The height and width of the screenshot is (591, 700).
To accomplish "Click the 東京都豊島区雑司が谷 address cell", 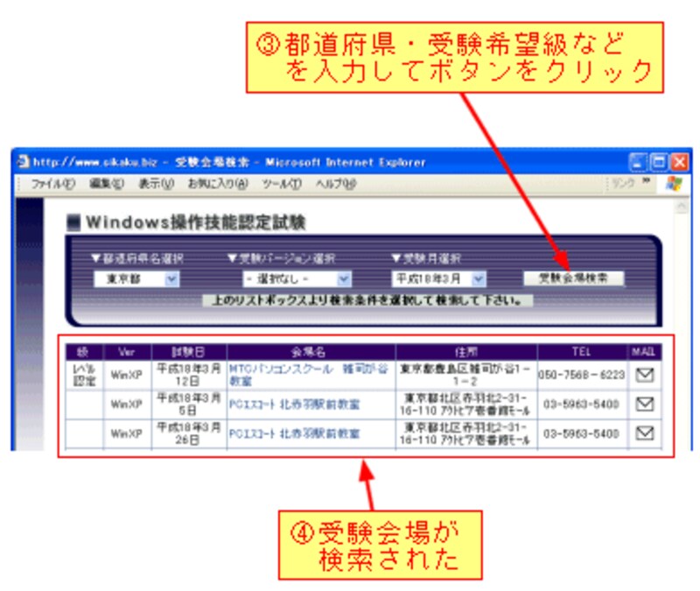I will (x=465, y=375).
